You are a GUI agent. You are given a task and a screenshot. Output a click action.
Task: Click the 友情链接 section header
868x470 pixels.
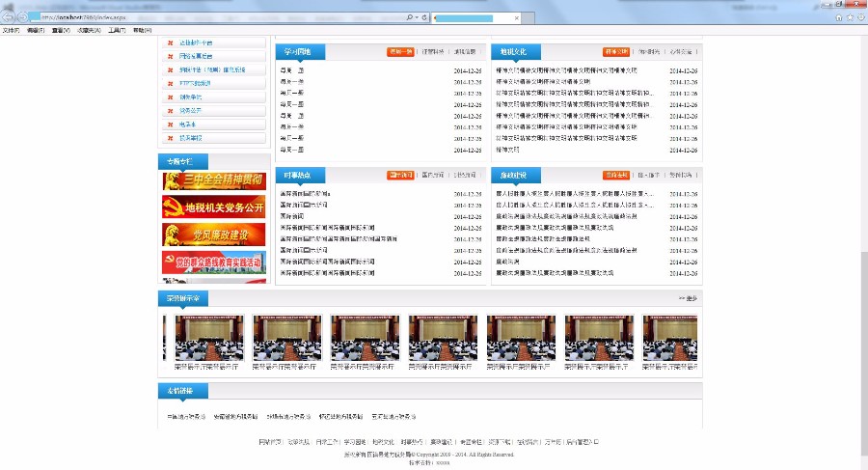(182, 391)
